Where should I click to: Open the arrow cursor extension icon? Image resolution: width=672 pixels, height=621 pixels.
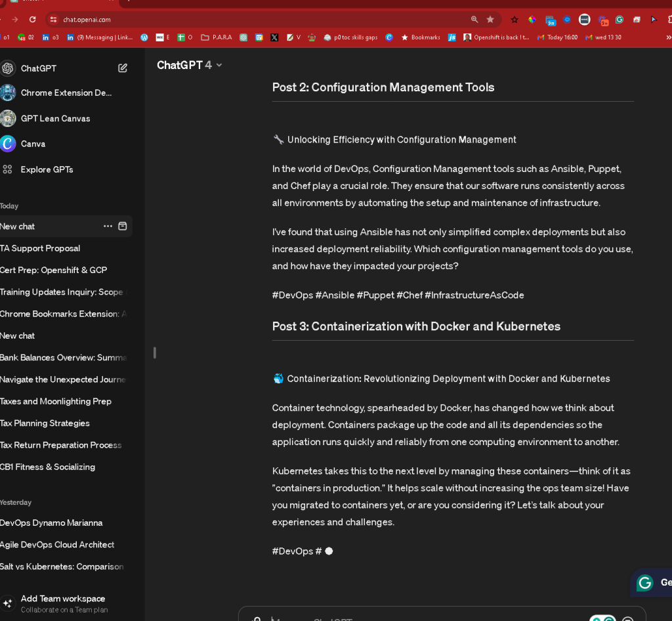pyautogui.click(x=654, y=20)
